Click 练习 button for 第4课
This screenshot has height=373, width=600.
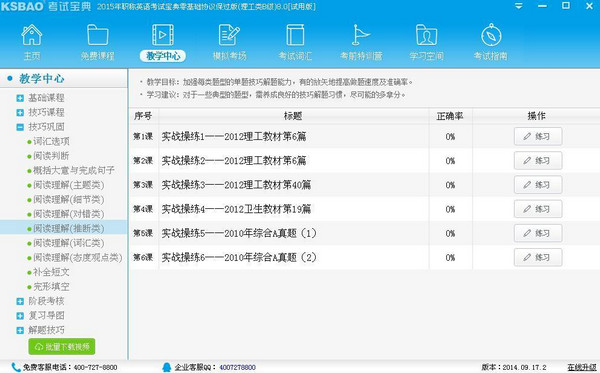point(538,209)
